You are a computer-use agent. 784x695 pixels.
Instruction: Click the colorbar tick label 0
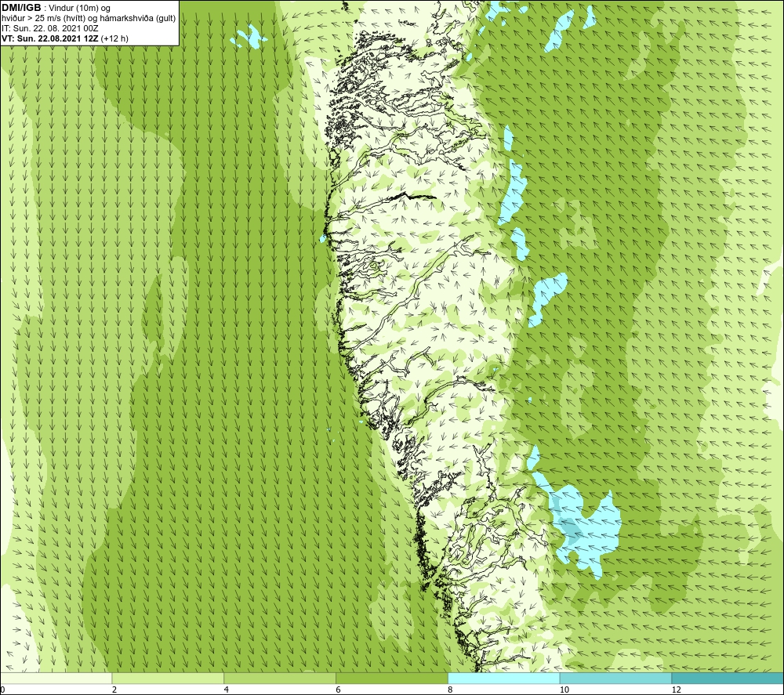click(x=2, y=690)
